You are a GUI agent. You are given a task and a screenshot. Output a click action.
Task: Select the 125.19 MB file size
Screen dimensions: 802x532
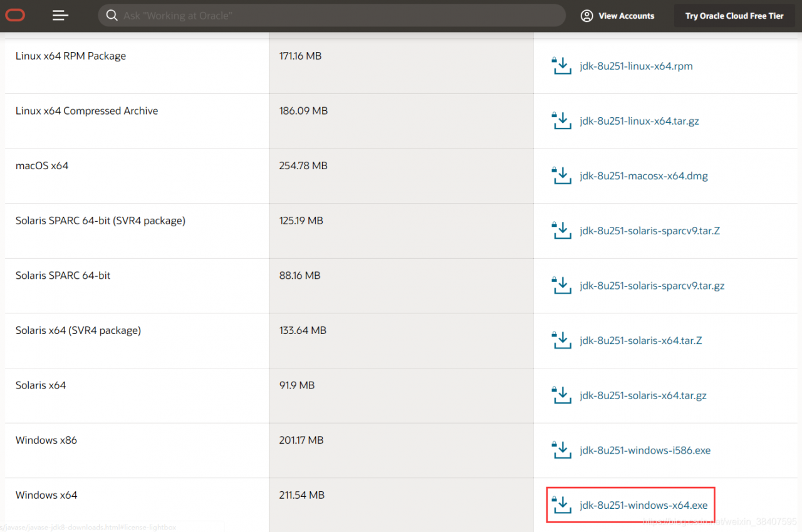pos(301,221)
